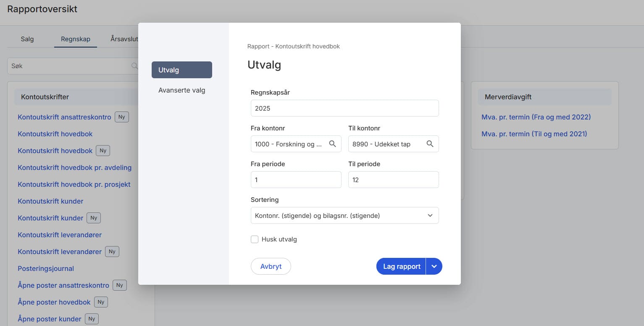Enable the Husk utvalg checkbox
The image size is (644, 326).
[x=255, y=239]
